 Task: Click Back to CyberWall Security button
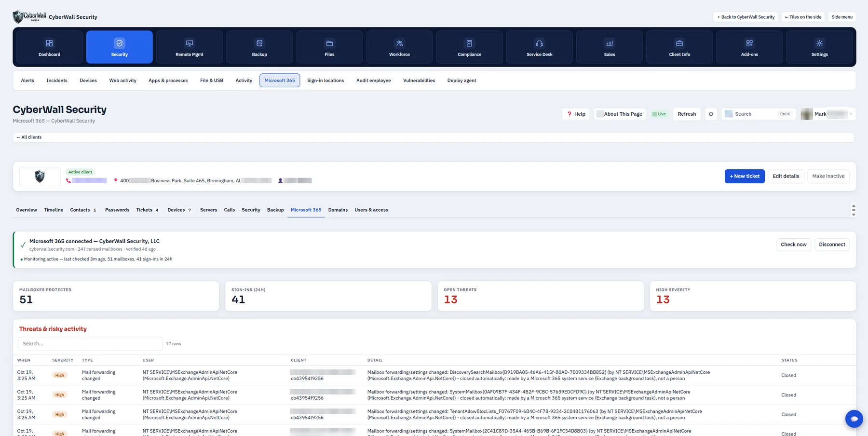point(746,17)
